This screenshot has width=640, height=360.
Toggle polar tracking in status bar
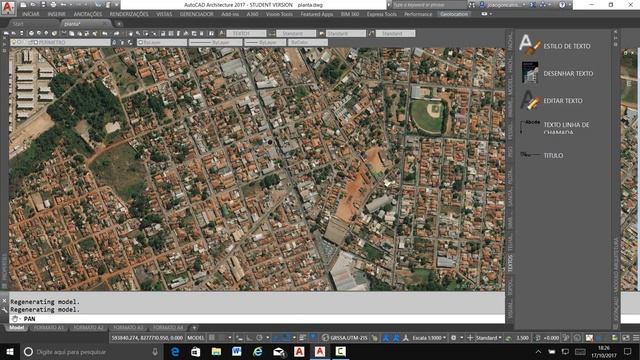coord(259,338)
